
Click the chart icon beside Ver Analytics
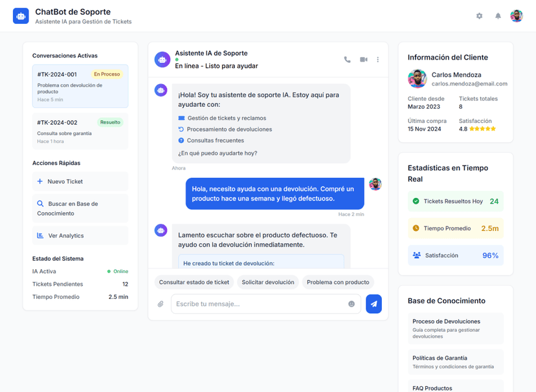[x=40, y=235]
